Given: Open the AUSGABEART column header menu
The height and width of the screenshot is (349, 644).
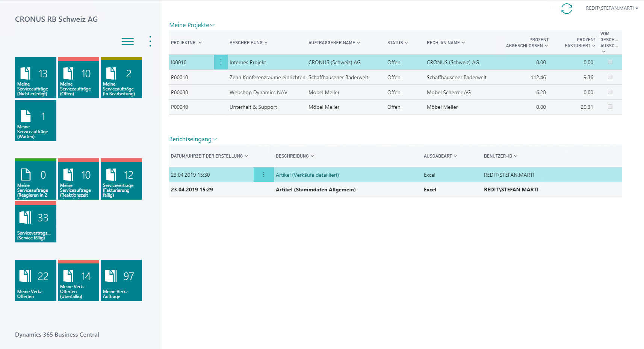Looking at the screenshot, I should click(440, 156).
